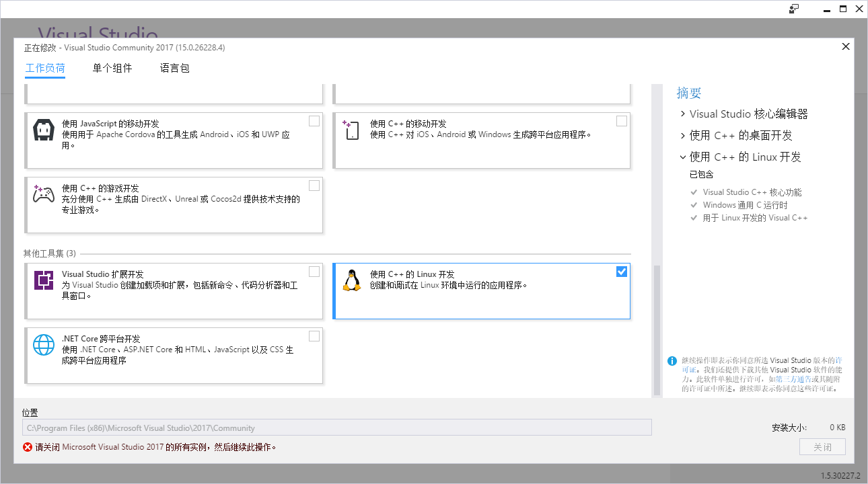The width and height of the screenshot is (868, 484).
Task: Click the Visual Studio extension development icon
Action: click(44, 280)
